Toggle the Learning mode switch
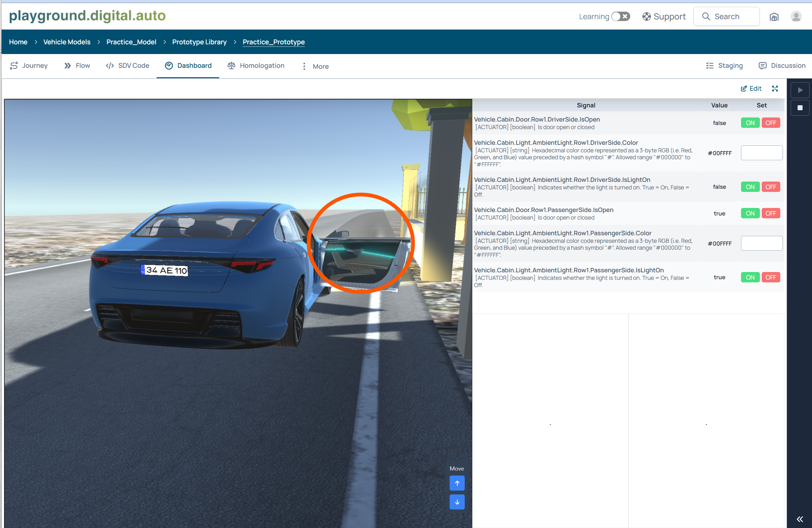Image resolution: width=812 pixels, height=528 pixels. click(620, 17)
